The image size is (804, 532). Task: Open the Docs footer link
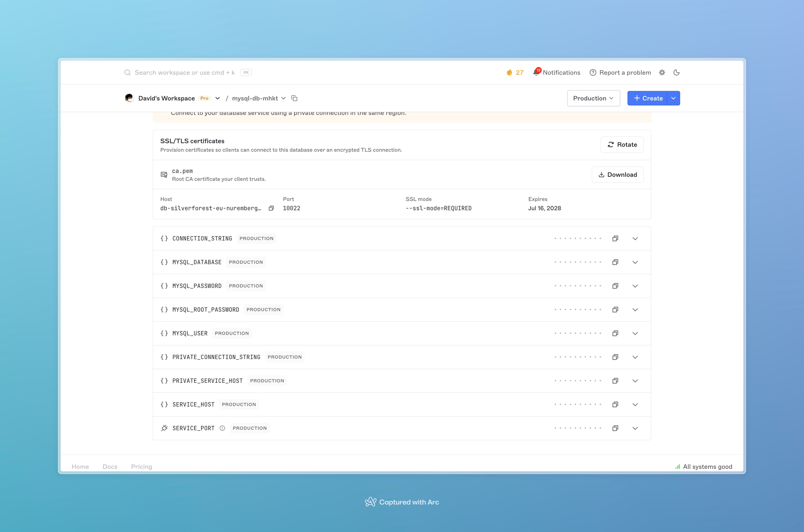click(x=110, y=467)
